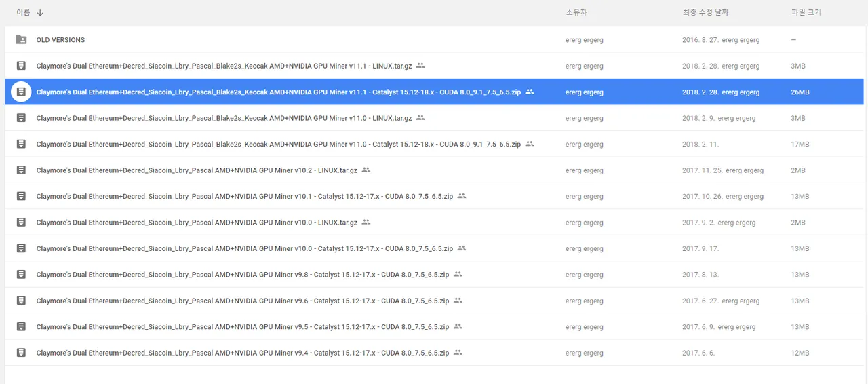
Task: Toggle the sort direction arrow next to 이름
Action: point(40,13)
